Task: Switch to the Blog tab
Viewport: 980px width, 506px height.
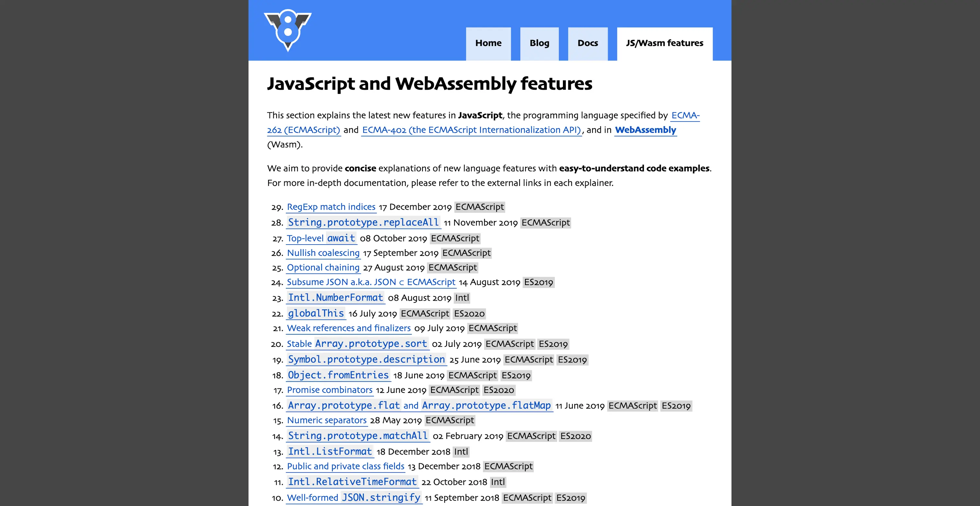Action: pyautogui.click(x=539, y=43)
